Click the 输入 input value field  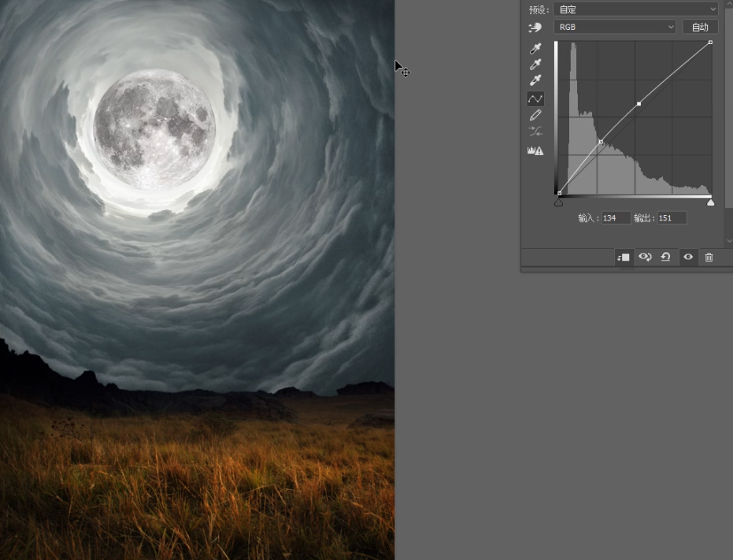click(616, 218)
